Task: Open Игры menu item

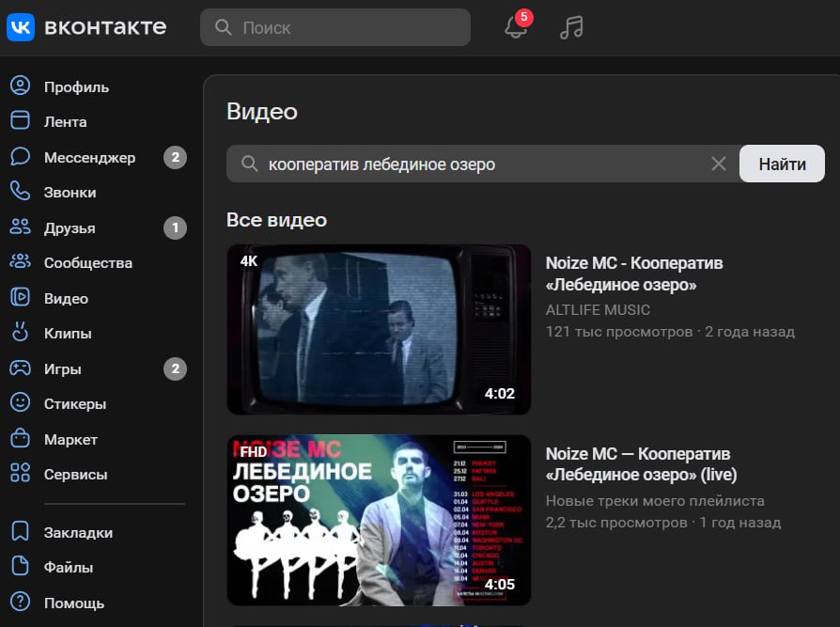Action: [x=63, y=368]
